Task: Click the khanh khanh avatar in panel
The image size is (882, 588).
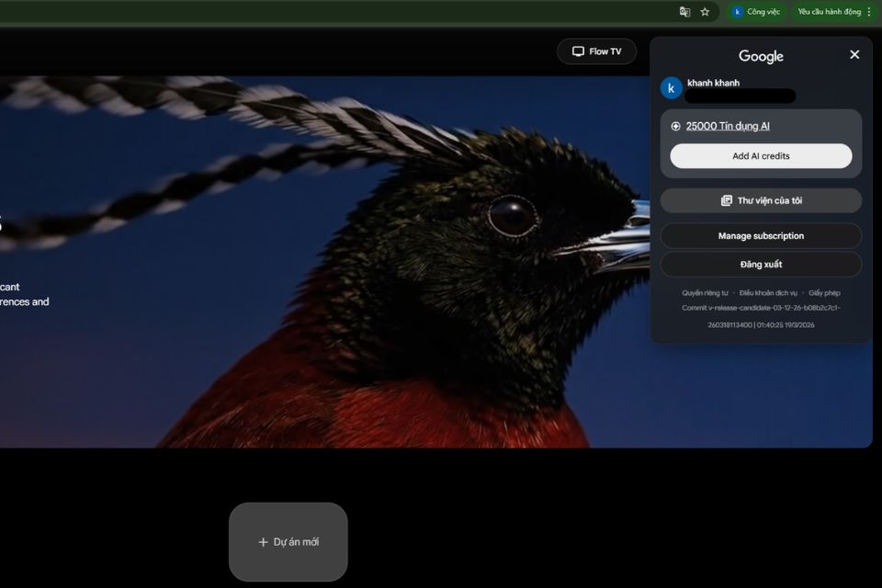Action: tap(672, 88)
